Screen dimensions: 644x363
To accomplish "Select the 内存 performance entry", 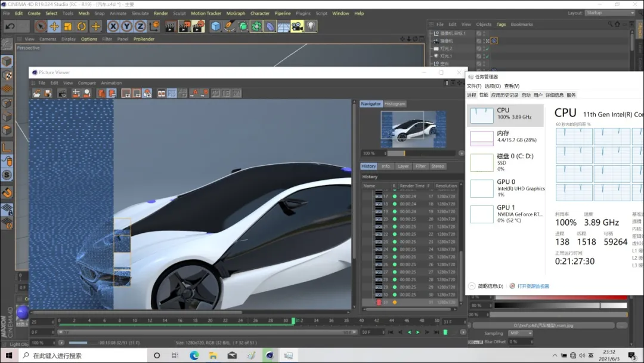I will pos(506,137).
